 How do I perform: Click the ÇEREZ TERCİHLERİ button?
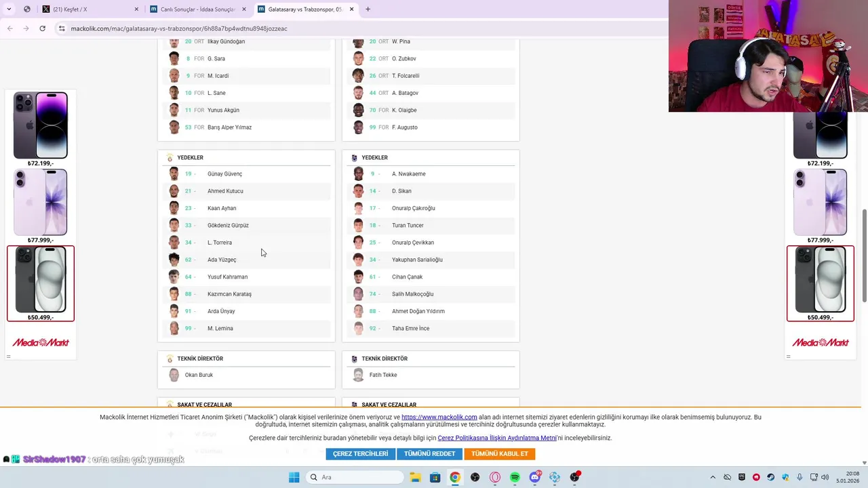360,454
